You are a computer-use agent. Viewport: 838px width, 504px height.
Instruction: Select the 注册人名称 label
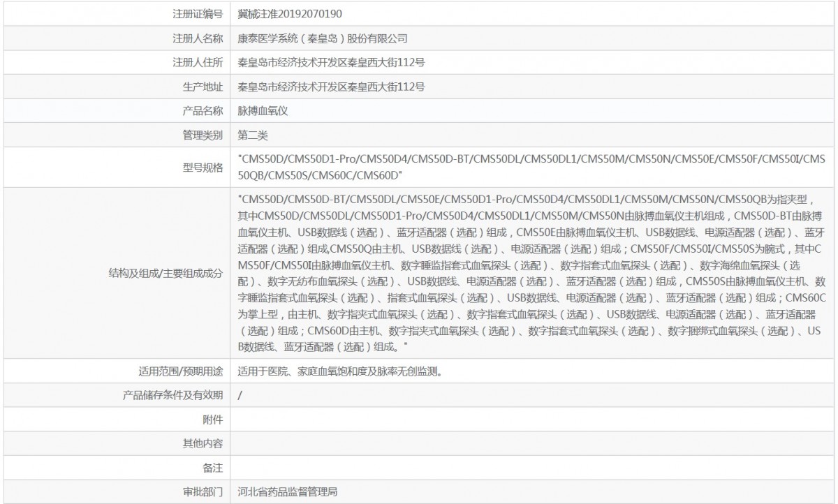198,38
